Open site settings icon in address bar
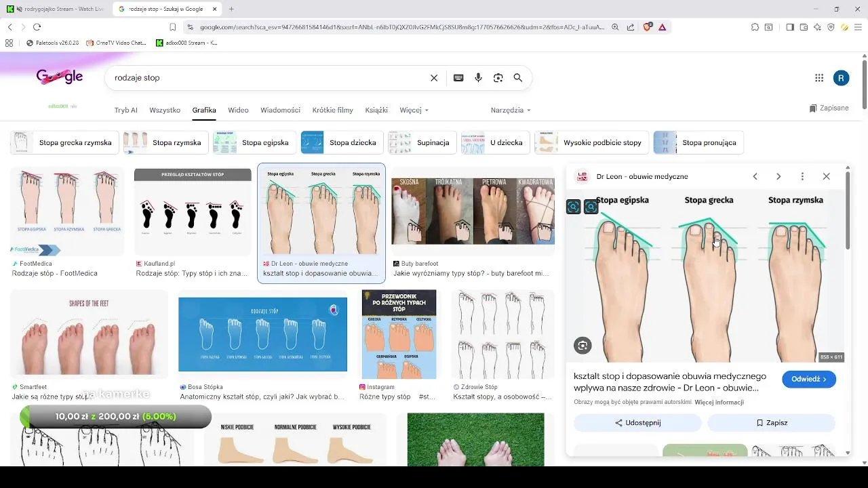The height and width of the screenshot is (488, 868). (190, 27)
